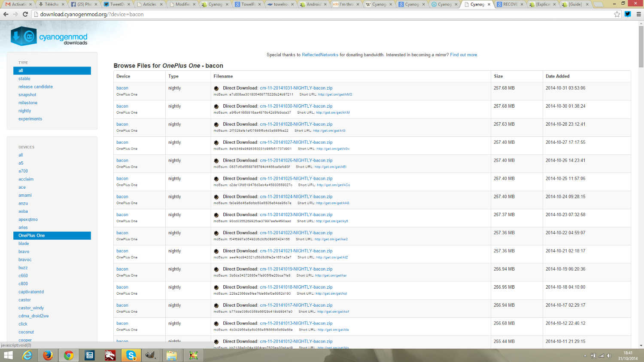Click download icon beside cm-11-20141023-NIGHTLY-bacon.zip
644x362 pixels.
[216, 215]
